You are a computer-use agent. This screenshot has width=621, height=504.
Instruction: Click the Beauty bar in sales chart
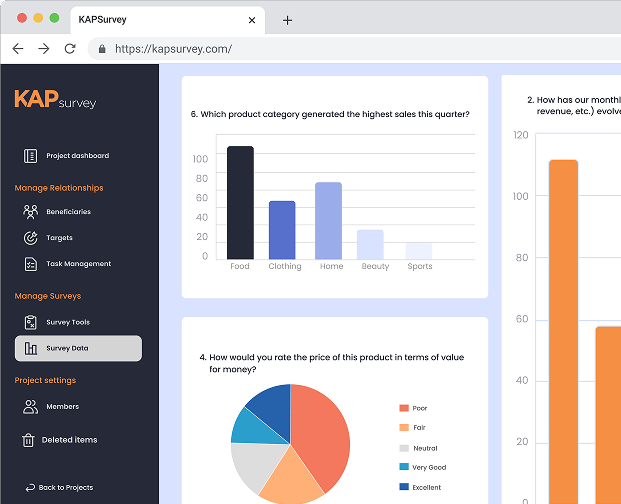[x=370, y=245]
